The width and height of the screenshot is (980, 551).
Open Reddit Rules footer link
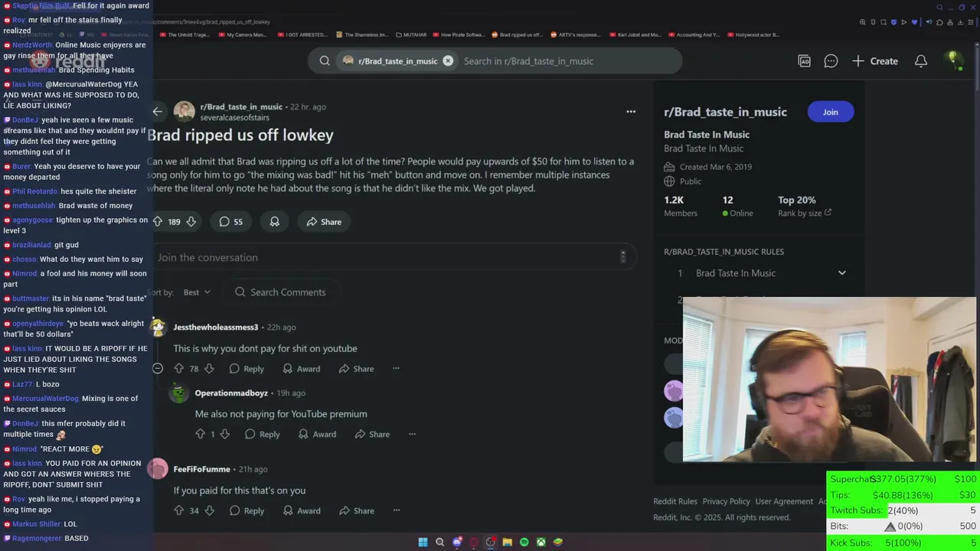pyautogui.click(x=675, y=502)
